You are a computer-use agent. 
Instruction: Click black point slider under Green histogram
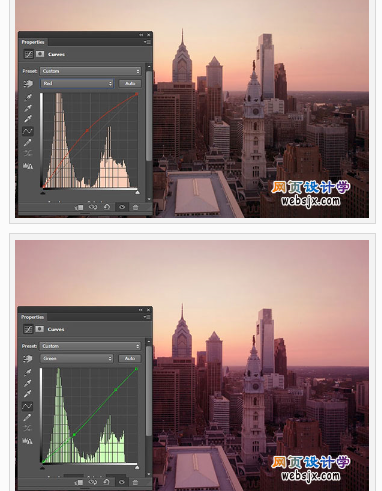pos(42,468)
